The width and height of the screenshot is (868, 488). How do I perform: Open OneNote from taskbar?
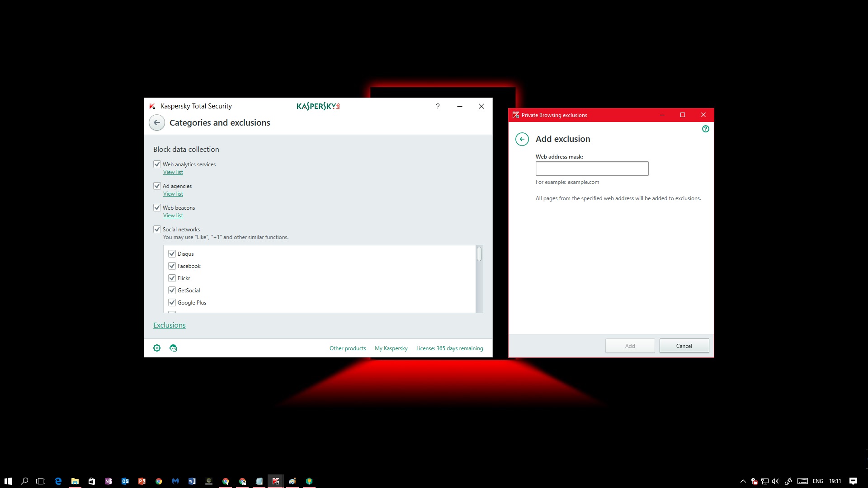coord(108,481)
